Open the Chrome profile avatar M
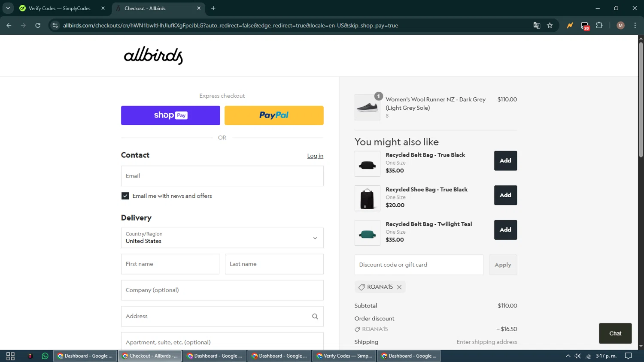 (620, 26)
